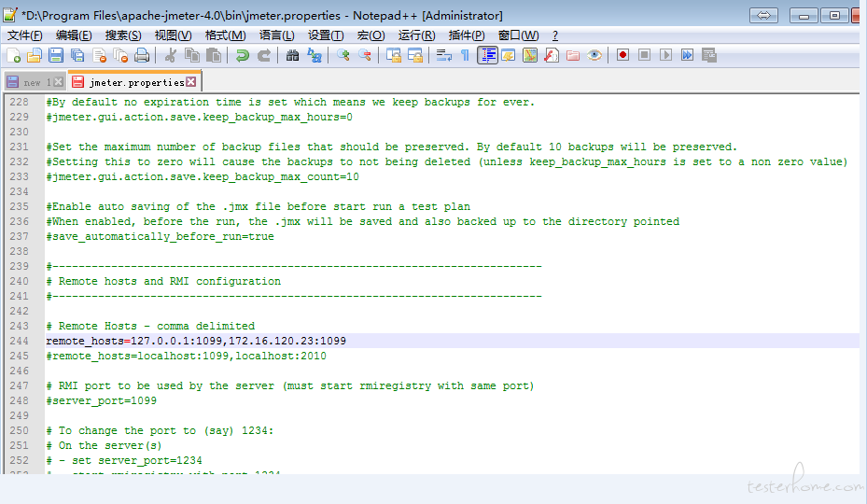Start macro recording with the red button

[622, 56]
